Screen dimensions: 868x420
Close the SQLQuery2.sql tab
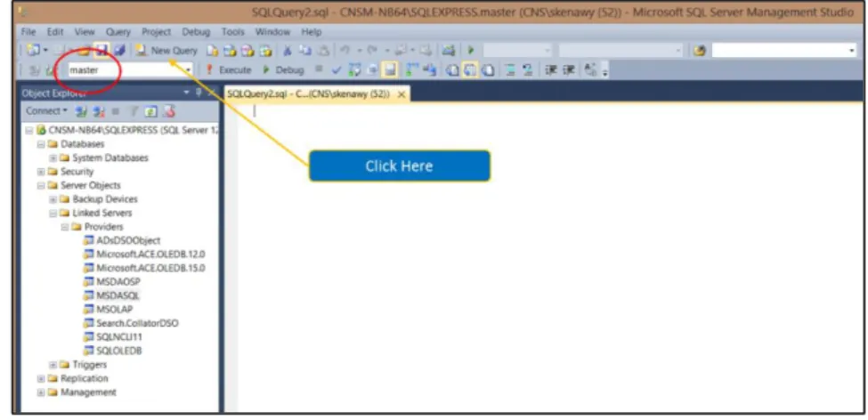tap(402, 94)
